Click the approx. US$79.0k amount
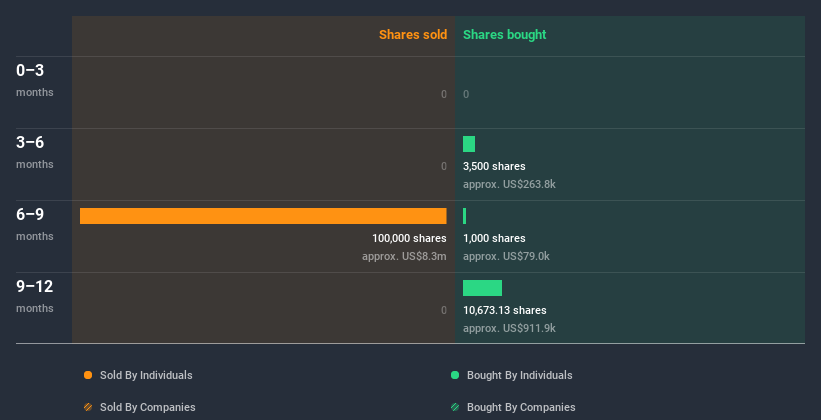Screen dimensions: 821x420 point(506,257)
